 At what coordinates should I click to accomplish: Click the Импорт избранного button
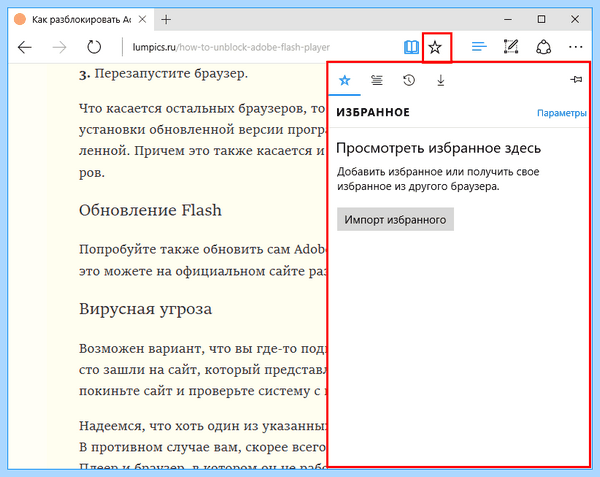point(395,220)
